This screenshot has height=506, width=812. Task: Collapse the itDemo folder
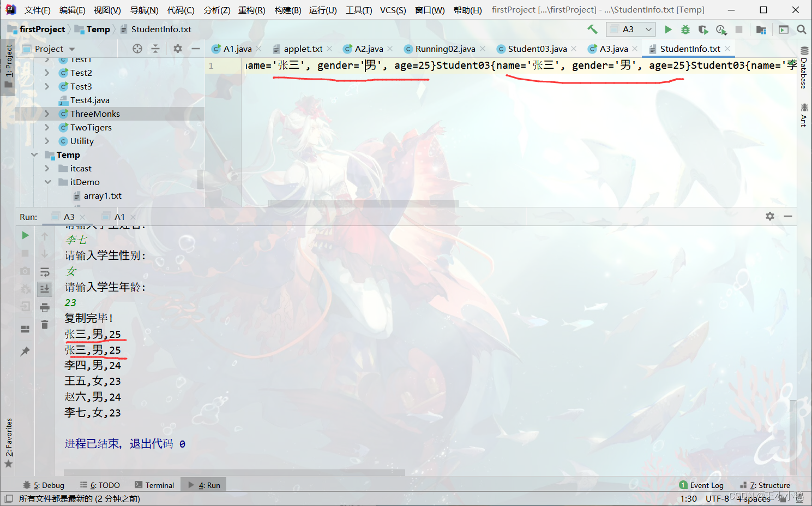click(47, 182)
